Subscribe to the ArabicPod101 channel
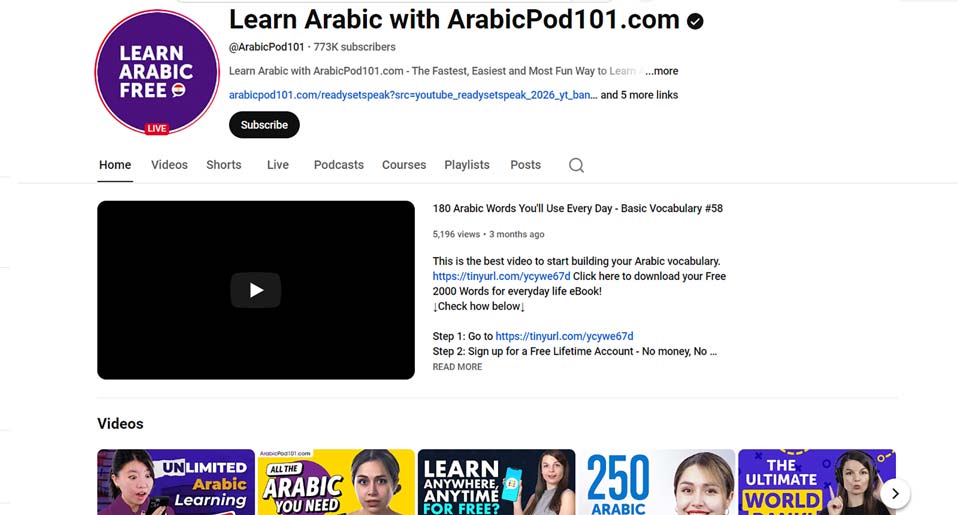Viewport: 958px width, 515px height. point(264,125)
